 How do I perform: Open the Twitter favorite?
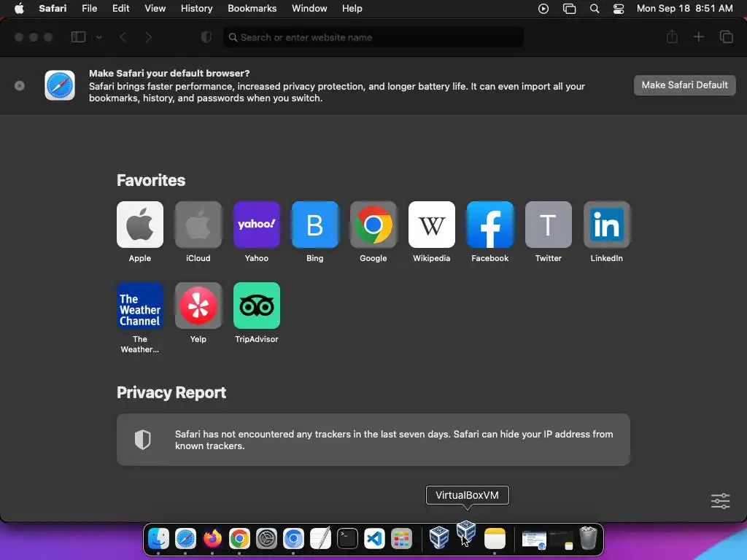[549, 225]
